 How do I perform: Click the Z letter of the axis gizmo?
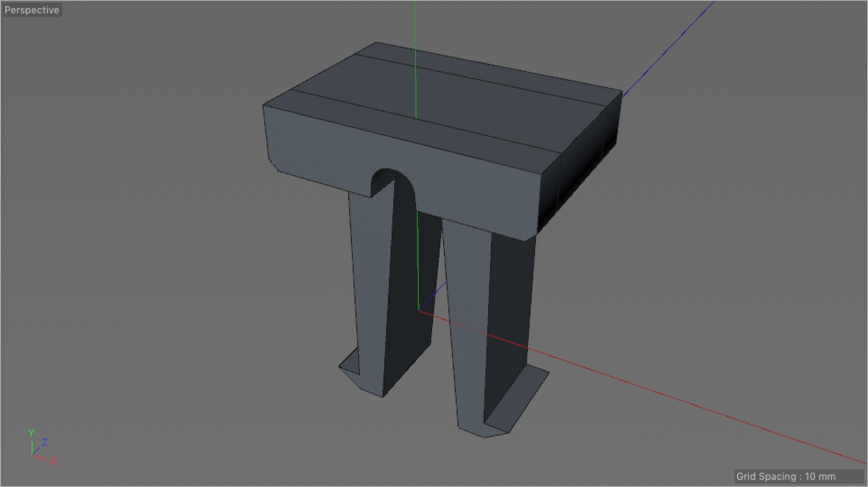[x=45, y=442]
